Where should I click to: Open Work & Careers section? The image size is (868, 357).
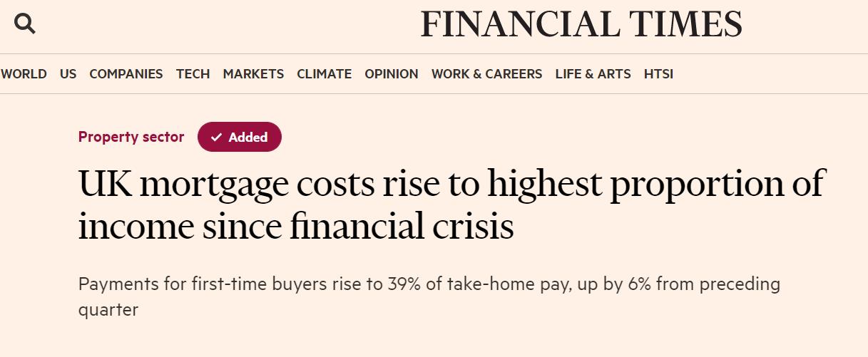(x=486, y=74)
